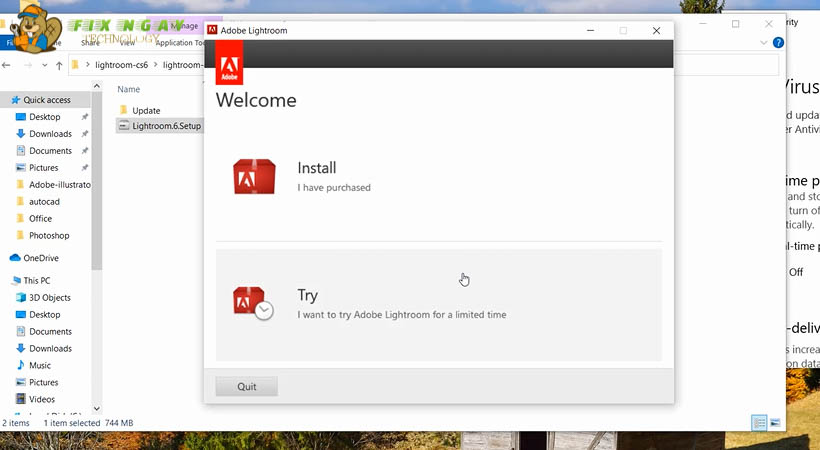Open the Update folder
This screenshot has width=820, height=450.
tap(145, 110)
